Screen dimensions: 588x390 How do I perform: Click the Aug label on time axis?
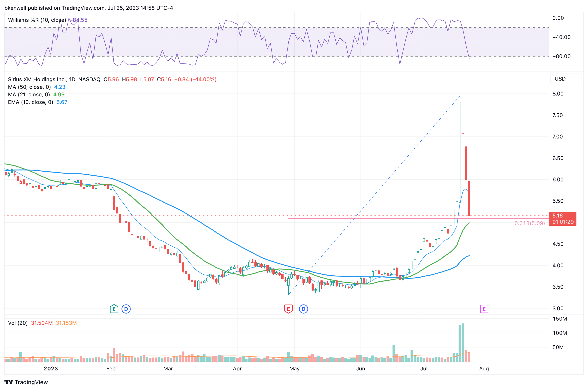[x=484, y=368]
